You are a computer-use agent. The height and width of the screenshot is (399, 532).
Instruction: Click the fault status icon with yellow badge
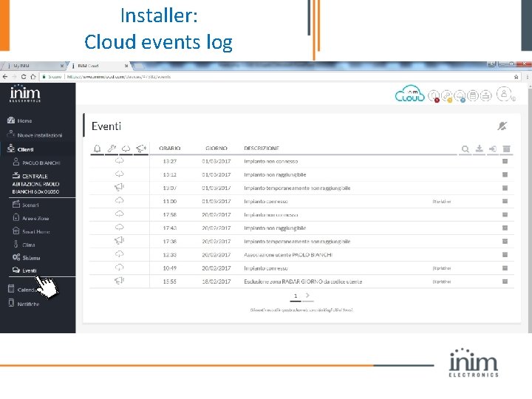coord(447,96)
